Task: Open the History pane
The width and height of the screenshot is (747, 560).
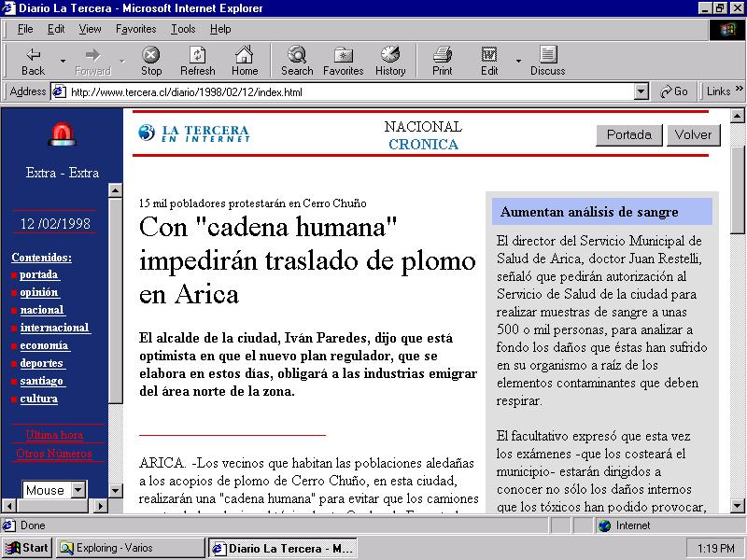Action: click(x=390, y=62)
